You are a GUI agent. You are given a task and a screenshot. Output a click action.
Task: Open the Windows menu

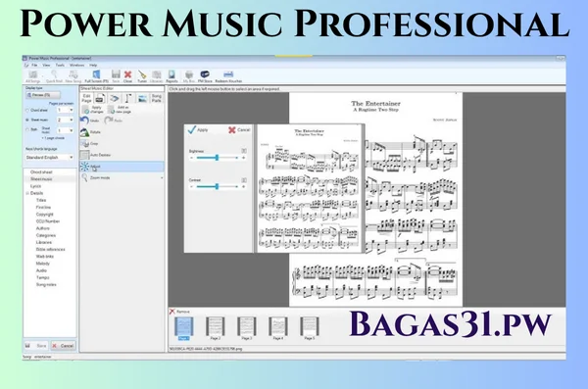point(76,66)
